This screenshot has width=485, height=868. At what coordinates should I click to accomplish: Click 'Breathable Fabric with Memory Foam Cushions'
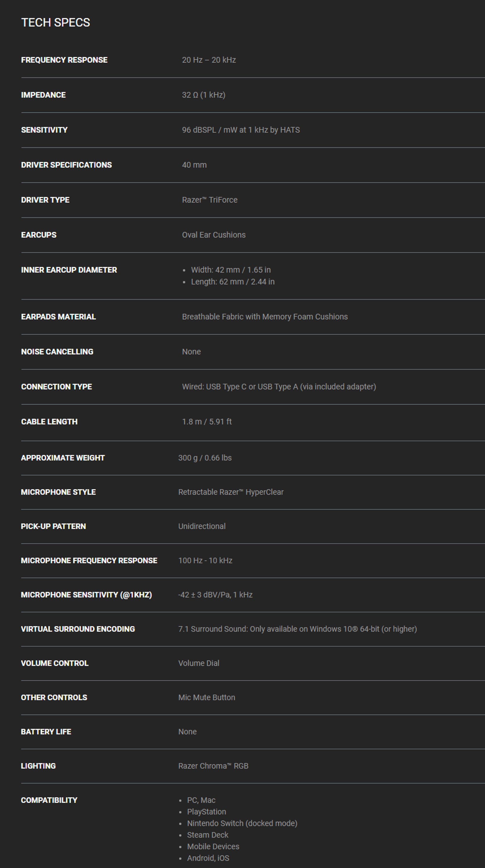pos(265,317)
